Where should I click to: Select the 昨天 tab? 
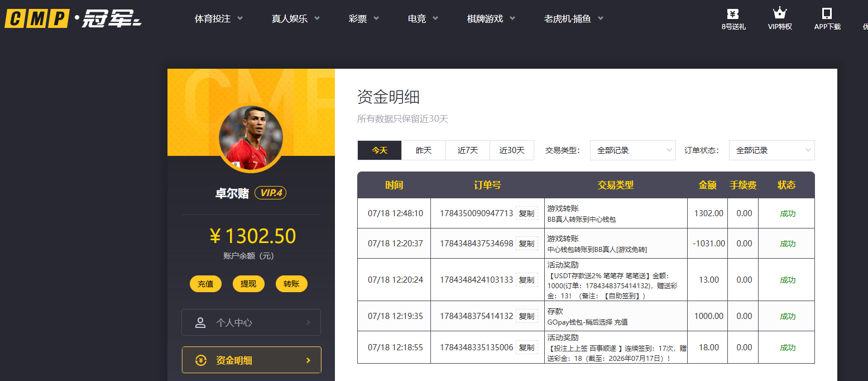424,150
